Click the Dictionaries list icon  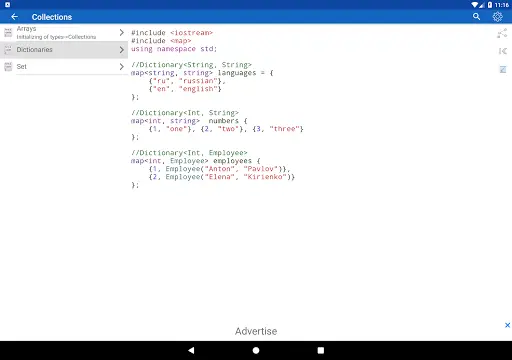[x=8, y=50]
